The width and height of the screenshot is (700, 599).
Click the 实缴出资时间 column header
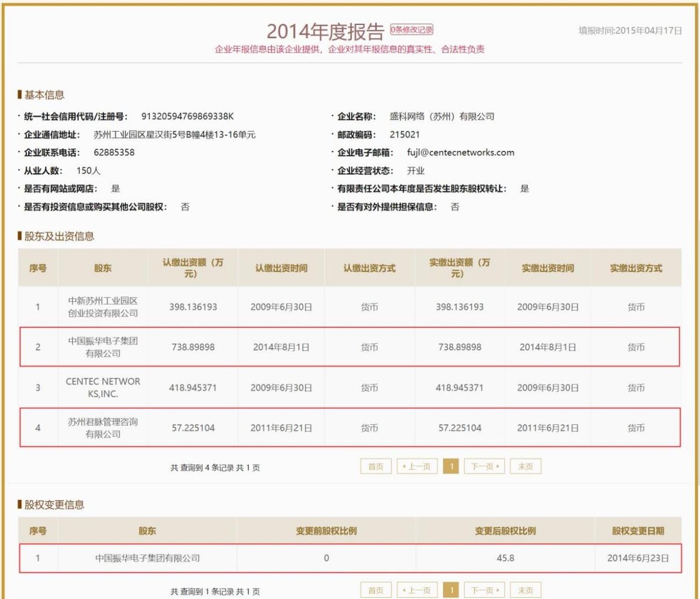point(547,268)
